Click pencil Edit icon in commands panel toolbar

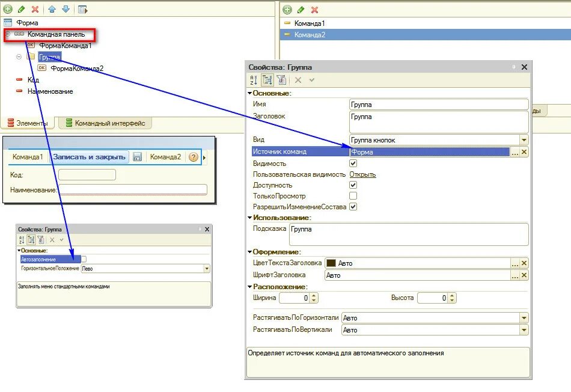pyautogui.click(x=301, y=10)
